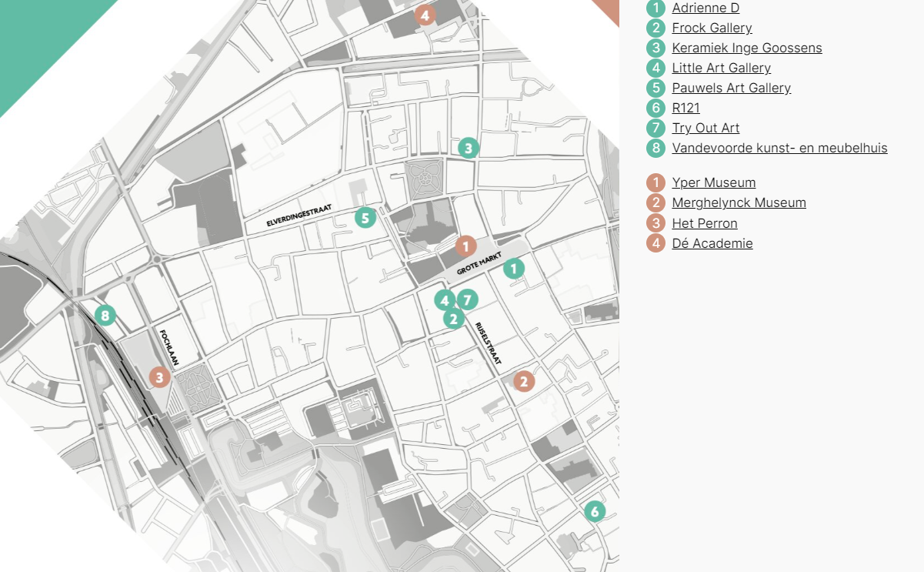Click legend green badge 7 beside Try Out Art

coord(655,129)
